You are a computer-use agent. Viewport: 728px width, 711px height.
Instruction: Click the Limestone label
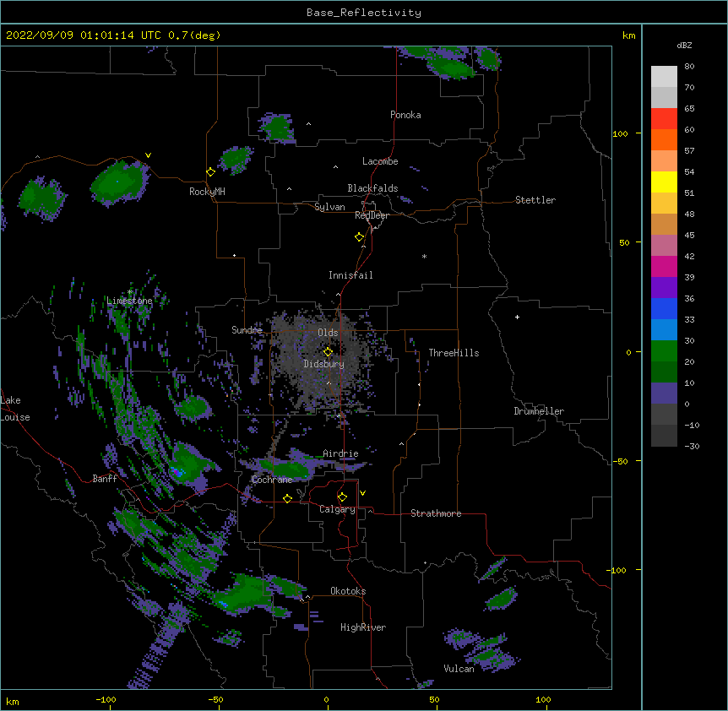(129, 301)
